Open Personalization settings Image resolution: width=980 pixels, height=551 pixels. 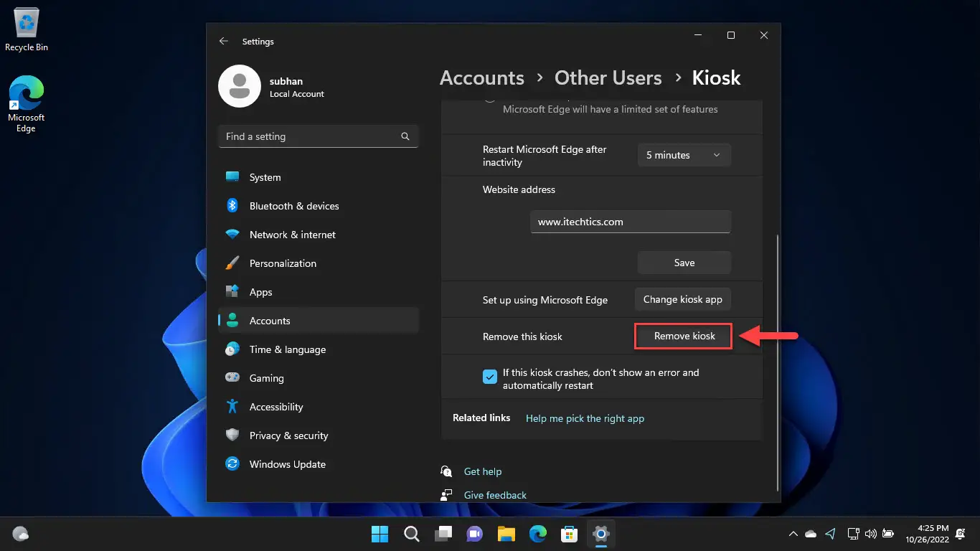tap(319, 263)
